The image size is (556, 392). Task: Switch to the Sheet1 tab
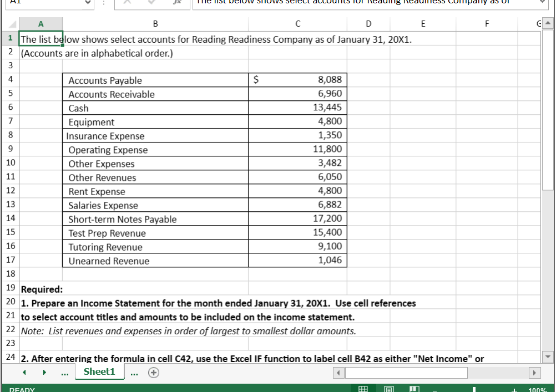(99, 372)
